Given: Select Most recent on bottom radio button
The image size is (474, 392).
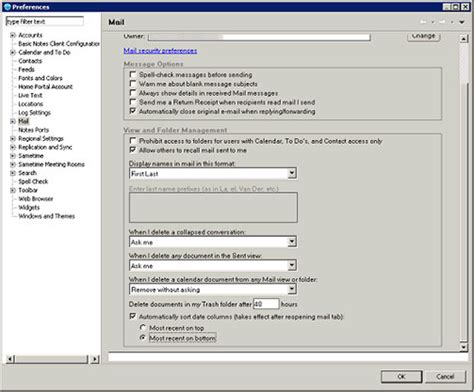Looking at the screenshot, I should tap(143, 338).
